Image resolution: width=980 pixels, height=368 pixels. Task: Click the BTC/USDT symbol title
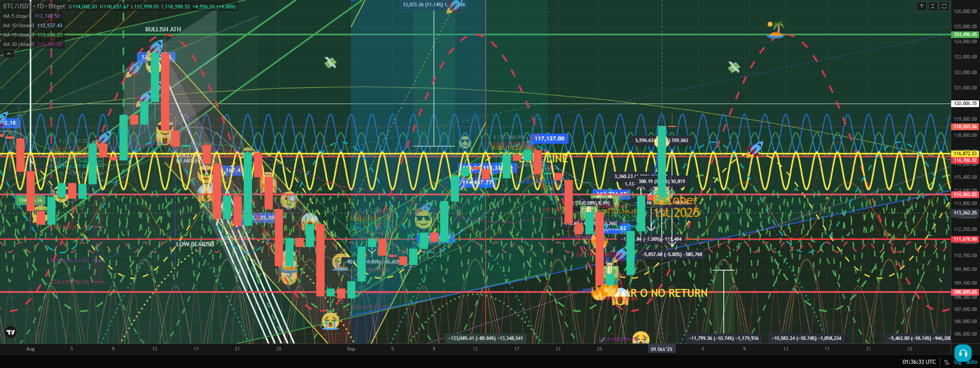click(16, 6)
